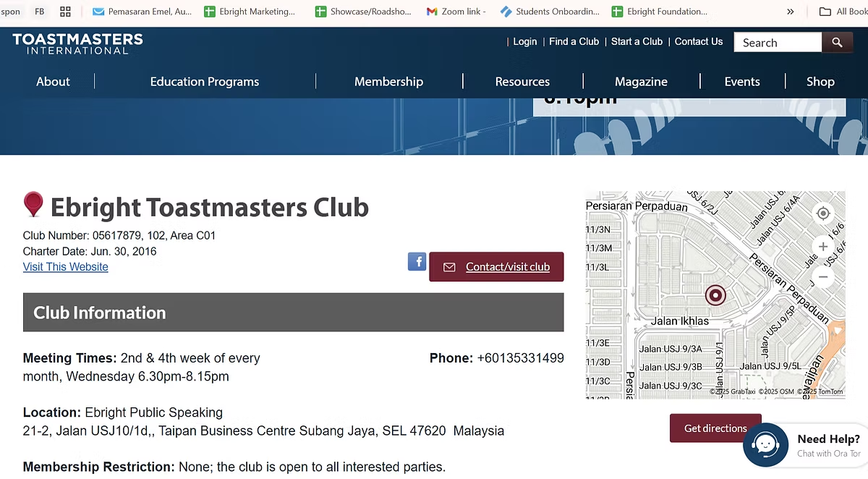Click the Find a Club link

(574, 42)
